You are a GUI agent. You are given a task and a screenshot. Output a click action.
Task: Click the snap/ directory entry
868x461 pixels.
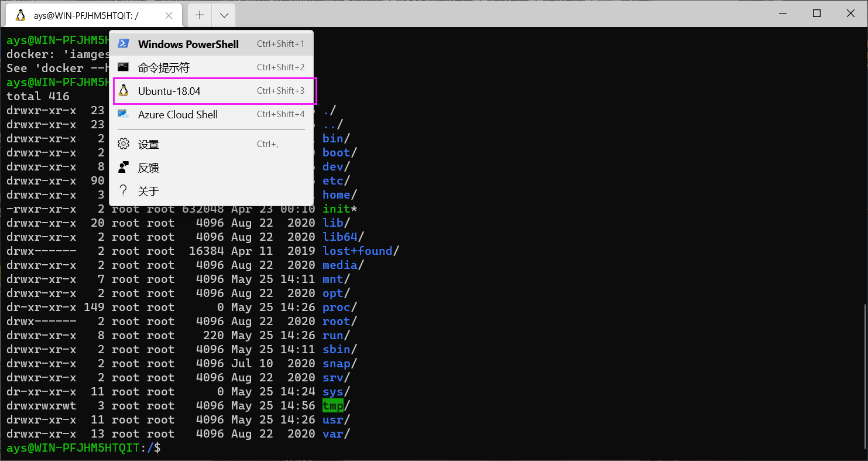point(340,363)
